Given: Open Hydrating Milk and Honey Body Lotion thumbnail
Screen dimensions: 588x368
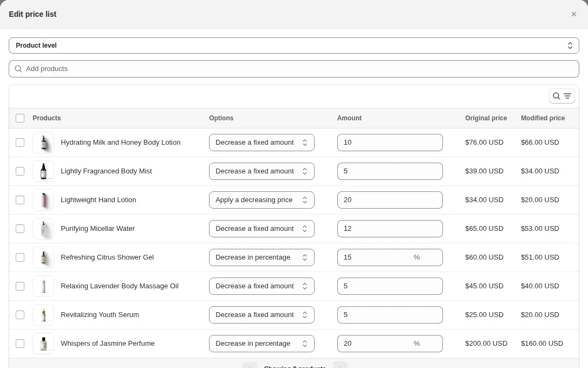Looking at the screenshot, I should [43, 143].
